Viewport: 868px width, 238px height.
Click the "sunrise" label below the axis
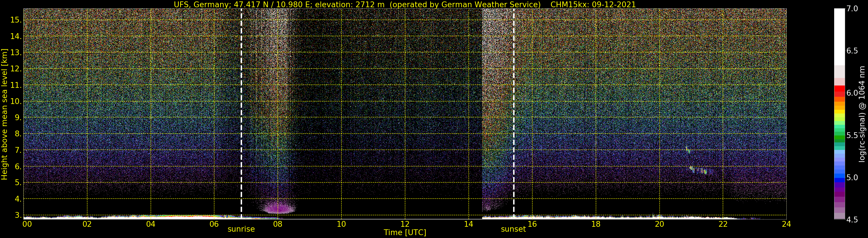pyautogui.click(x=241, y=229)
